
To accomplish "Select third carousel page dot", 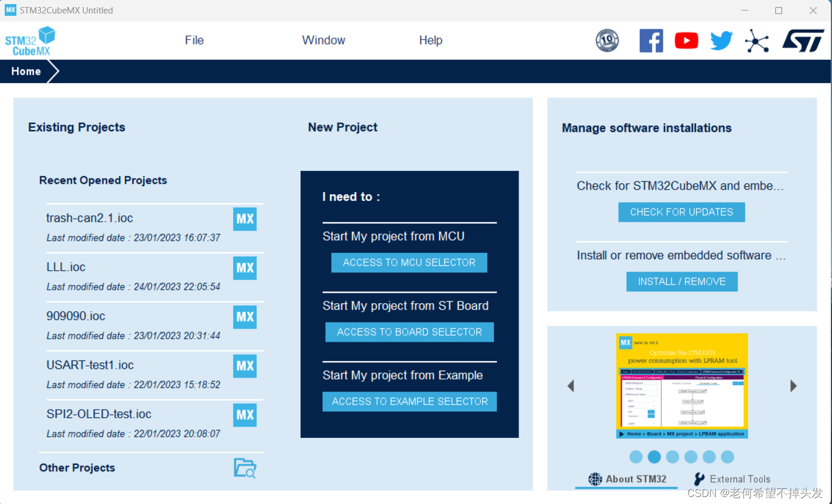I will click(x=673, y=457).
